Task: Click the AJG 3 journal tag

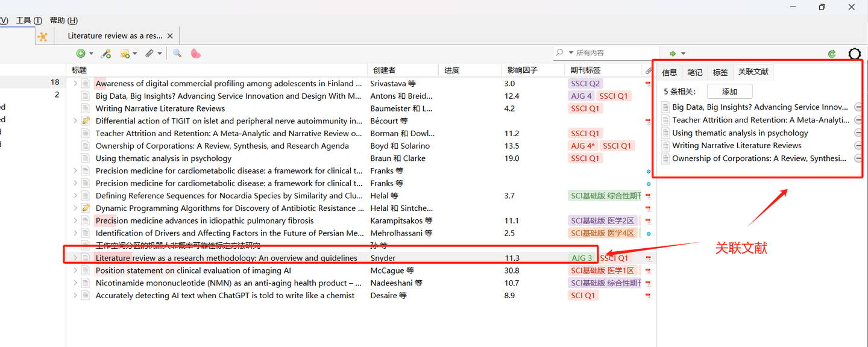Action: click(581, 258)
